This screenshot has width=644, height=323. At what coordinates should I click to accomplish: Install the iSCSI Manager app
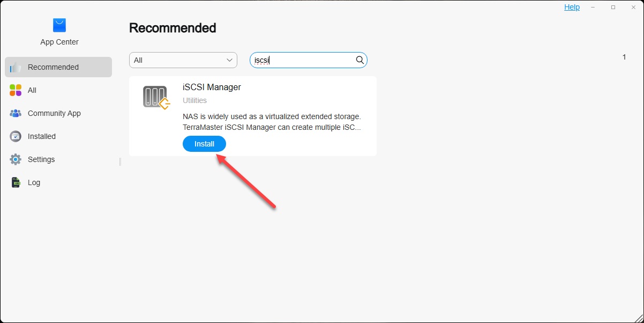pos(204,144)
